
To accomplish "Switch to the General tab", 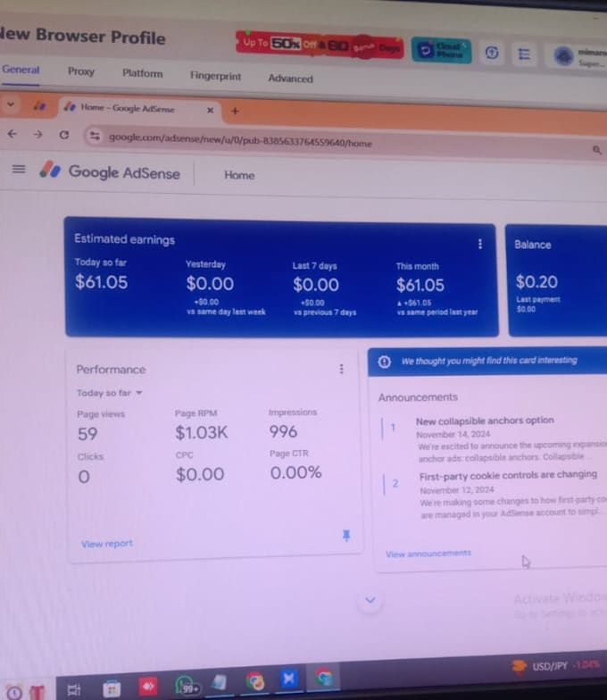I will 21,70.
